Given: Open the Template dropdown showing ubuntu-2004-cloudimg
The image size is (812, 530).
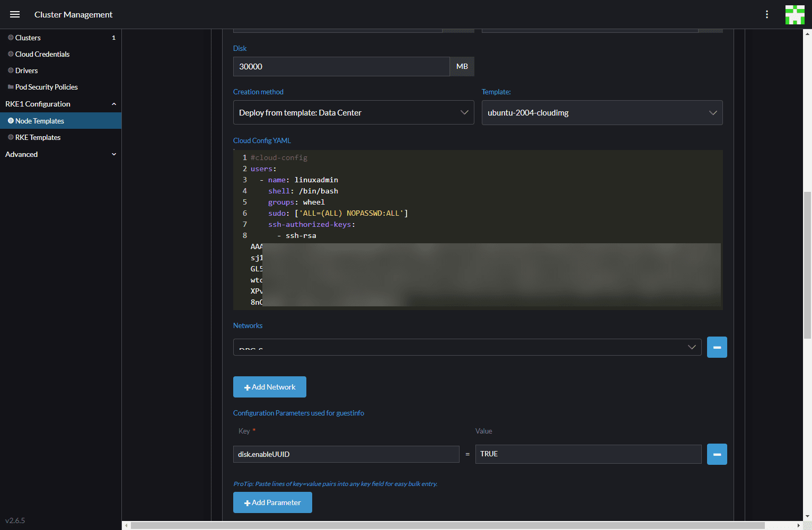Looking at the screenshot, I should coord(602,113).
